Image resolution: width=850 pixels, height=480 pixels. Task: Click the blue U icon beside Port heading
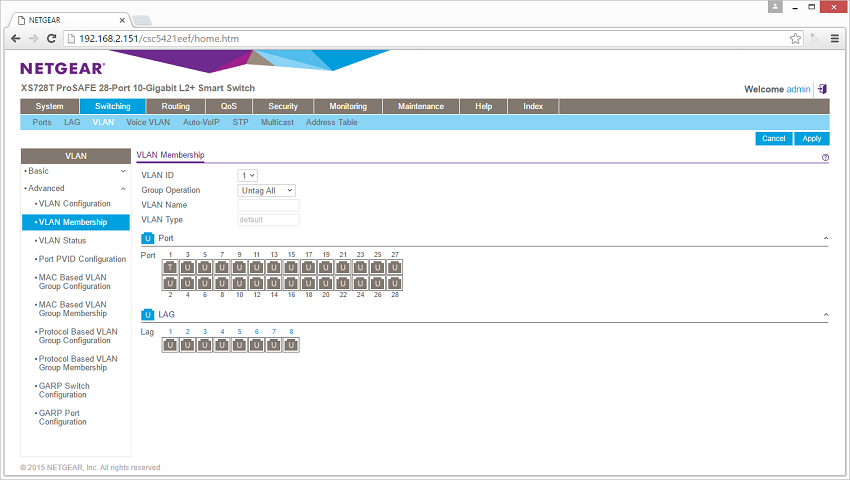tap(147, 238)
